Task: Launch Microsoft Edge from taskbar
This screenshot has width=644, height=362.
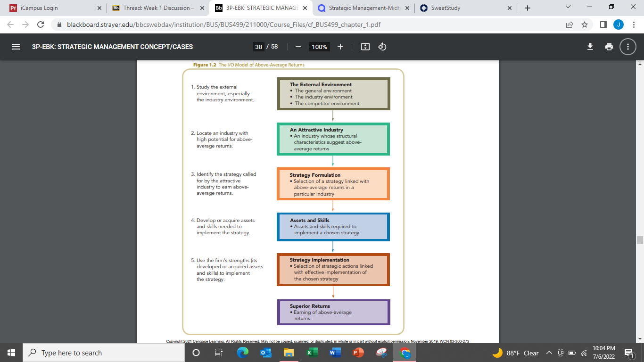Action: [243, 353]
